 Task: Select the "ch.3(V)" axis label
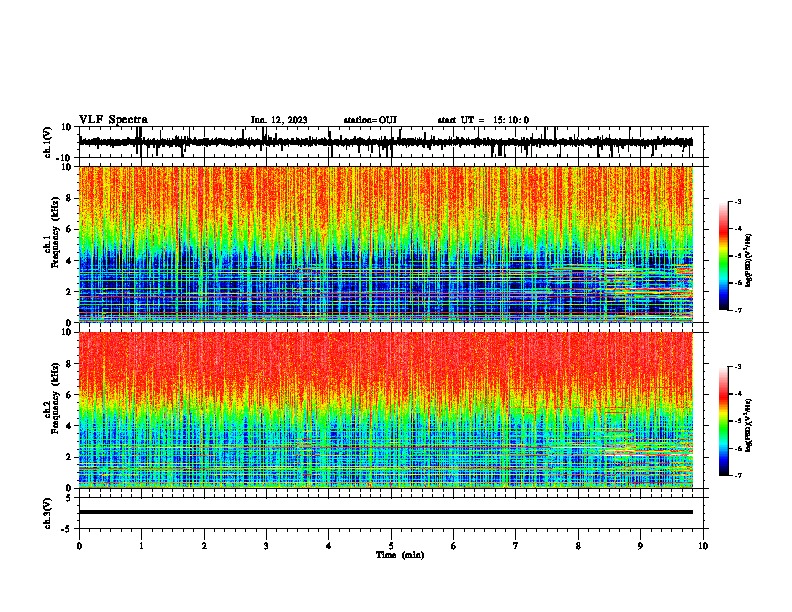(48, 514)
